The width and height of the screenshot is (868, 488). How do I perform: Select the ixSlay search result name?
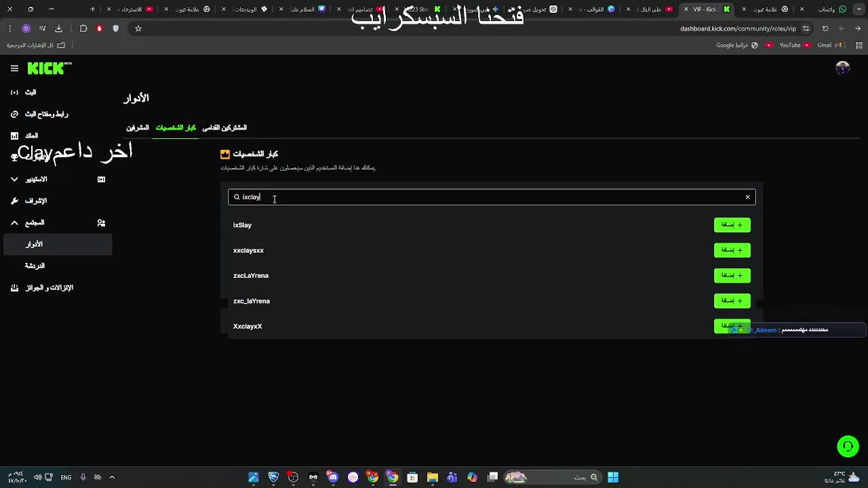pos(242,225)
